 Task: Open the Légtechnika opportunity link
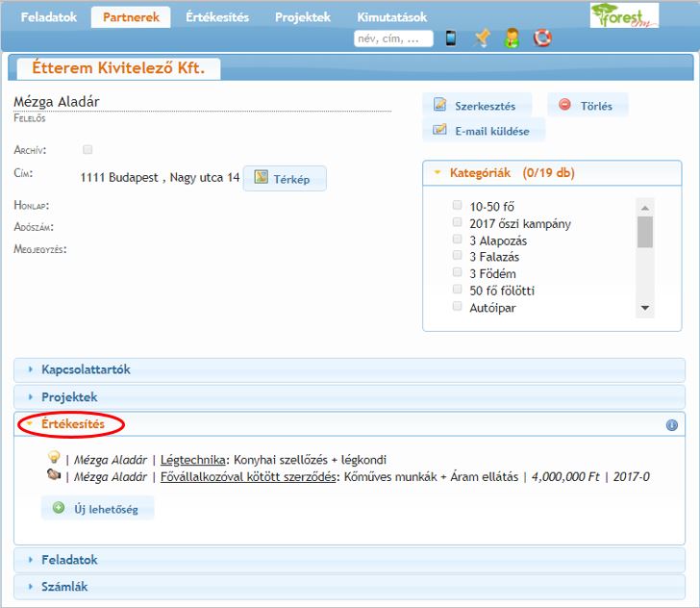[192, 460]
